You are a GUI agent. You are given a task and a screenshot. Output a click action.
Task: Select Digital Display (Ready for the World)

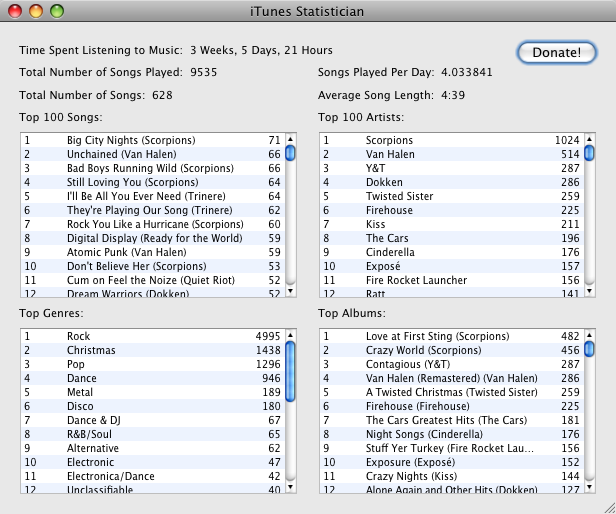coord(153,238)
